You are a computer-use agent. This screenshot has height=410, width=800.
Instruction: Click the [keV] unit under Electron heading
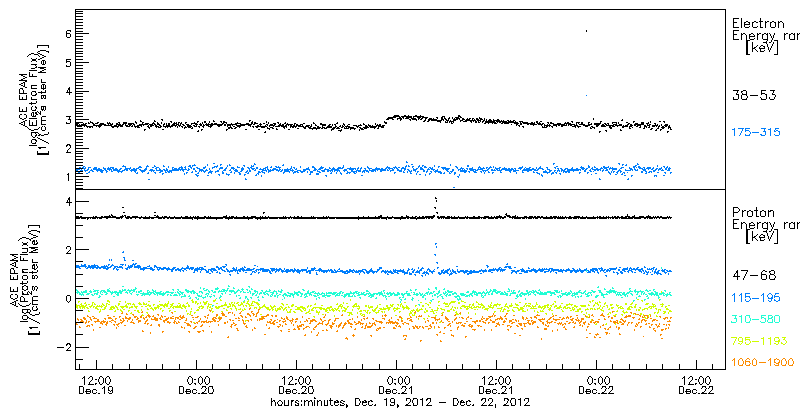762,48
